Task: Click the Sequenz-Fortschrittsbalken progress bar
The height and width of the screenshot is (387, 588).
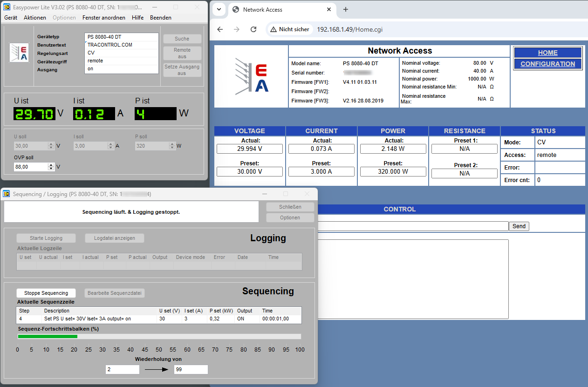Action: click(x=159, y=336)
